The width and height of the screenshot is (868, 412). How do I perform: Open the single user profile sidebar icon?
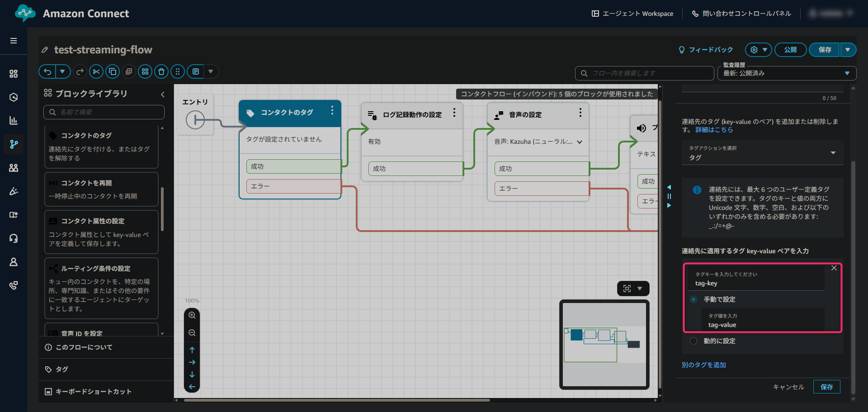point(14,262)
